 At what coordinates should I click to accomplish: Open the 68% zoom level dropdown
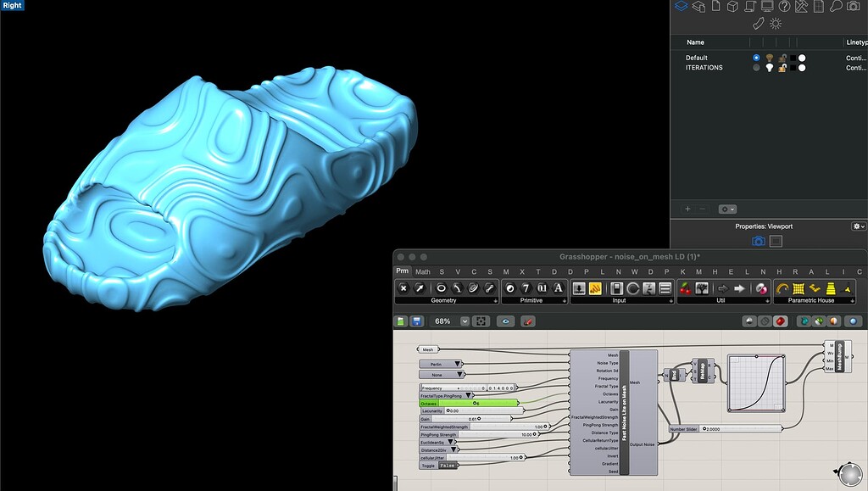coord(464,321)
